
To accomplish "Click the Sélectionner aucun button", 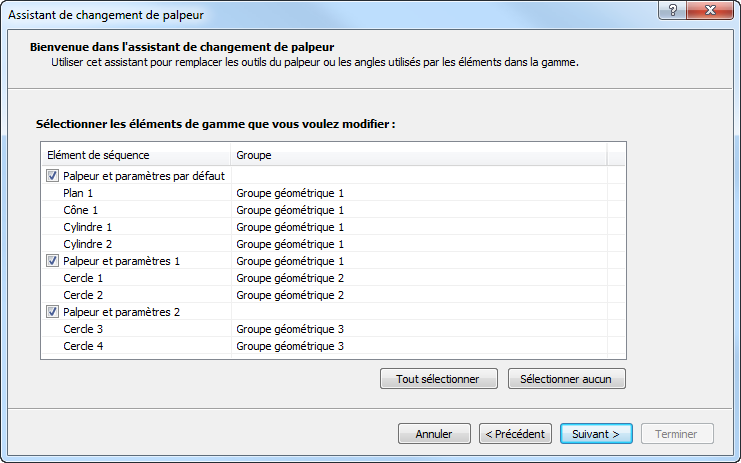I will [x=567, y=379].
